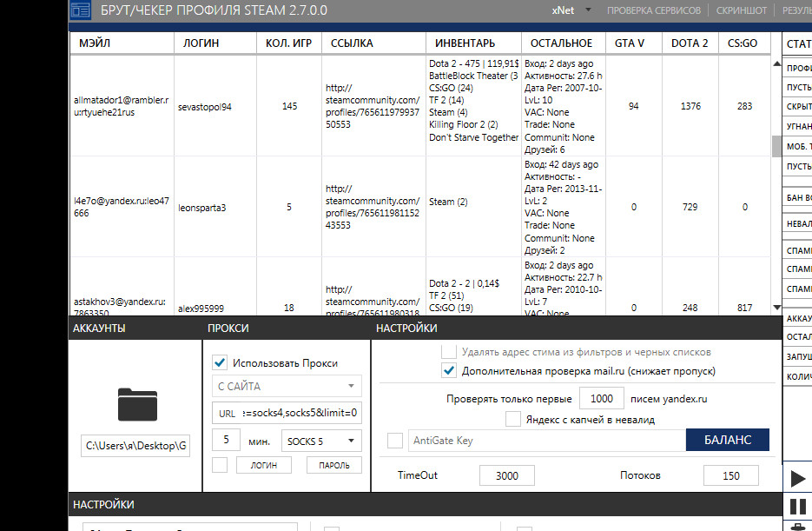Enable the AntiGate Key checkbox
This screenshot has width=812, height=531.
click(x=394, y=441)
